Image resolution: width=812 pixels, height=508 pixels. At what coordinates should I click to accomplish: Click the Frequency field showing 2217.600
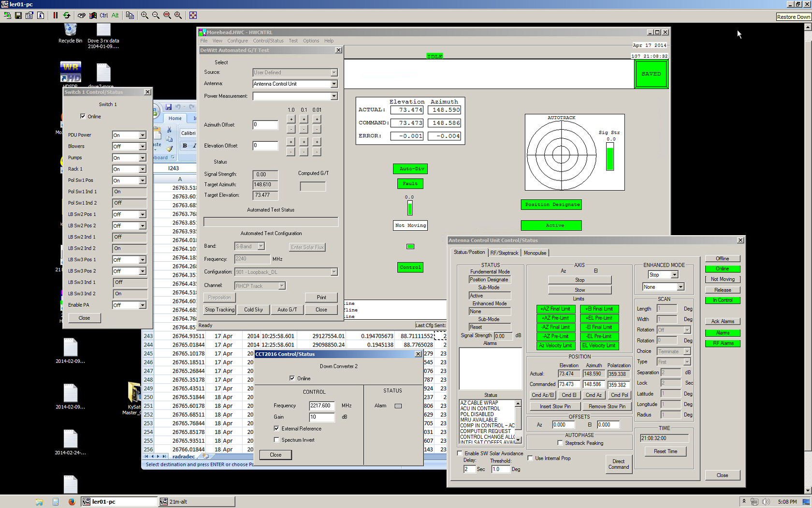(x=322, y=406)
